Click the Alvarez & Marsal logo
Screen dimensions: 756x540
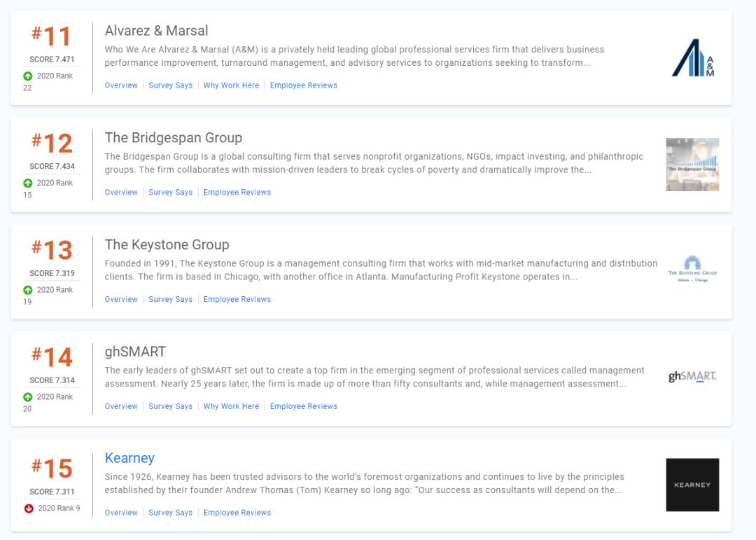(x=693, y=58)
